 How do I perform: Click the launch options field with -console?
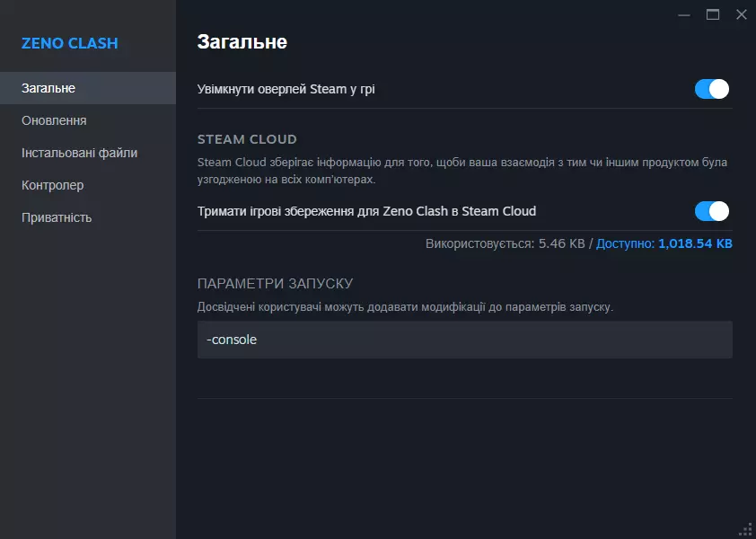pyautogui.click(x=464, y=340)
